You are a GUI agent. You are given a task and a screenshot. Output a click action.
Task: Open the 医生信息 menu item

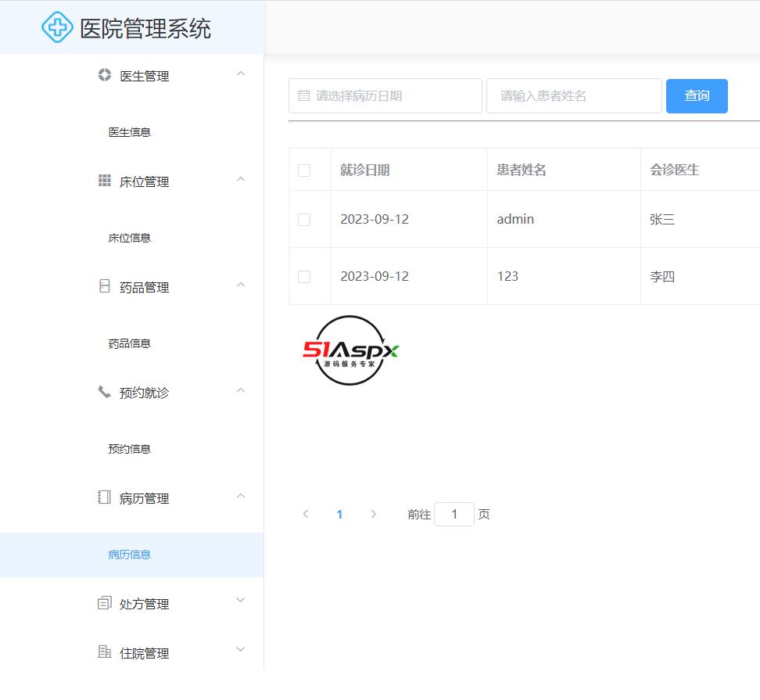tap(130, 132)
